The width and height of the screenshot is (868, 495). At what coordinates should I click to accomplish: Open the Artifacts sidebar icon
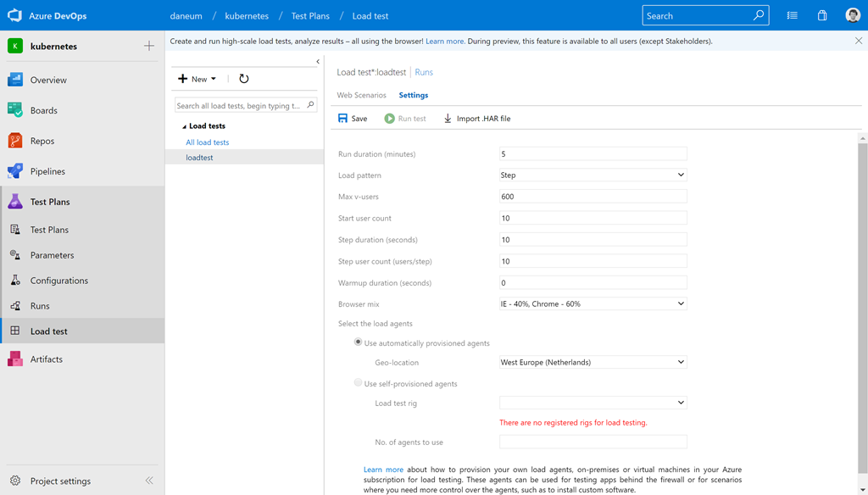pos(15,359)
